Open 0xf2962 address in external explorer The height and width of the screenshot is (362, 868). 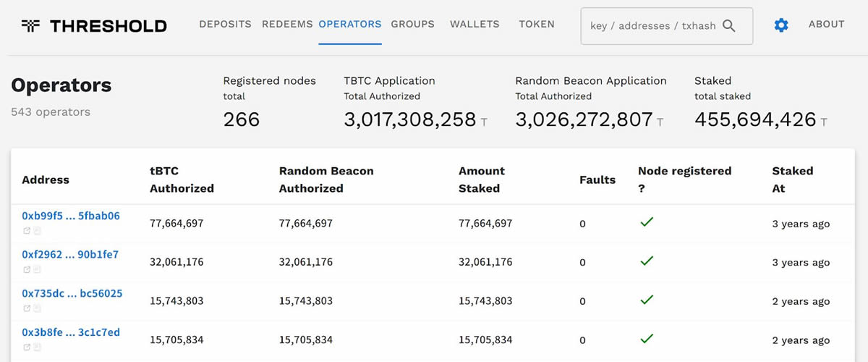pos(27,270)
